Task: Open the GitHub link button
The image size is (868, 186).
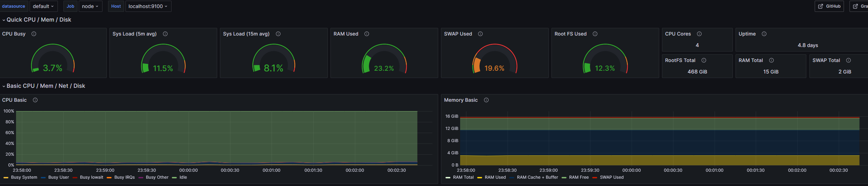Action: (x=829, y=6)
